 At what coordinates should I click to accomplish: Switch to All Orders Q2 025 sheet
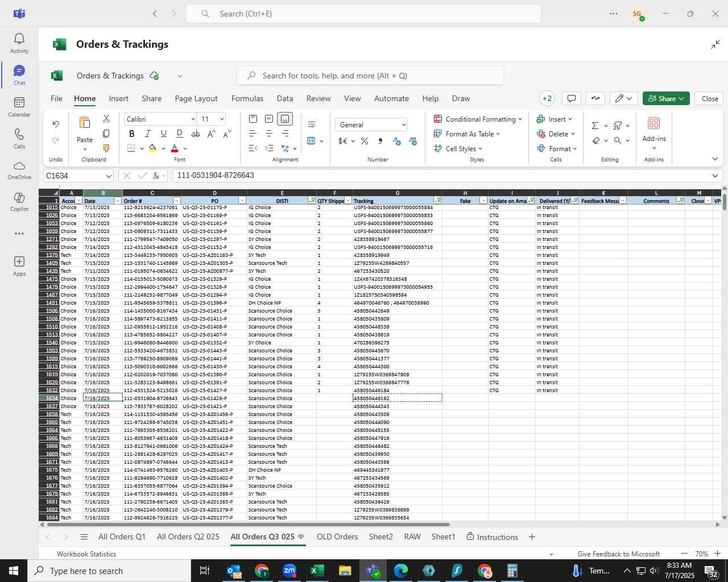(x=188, y=537)
